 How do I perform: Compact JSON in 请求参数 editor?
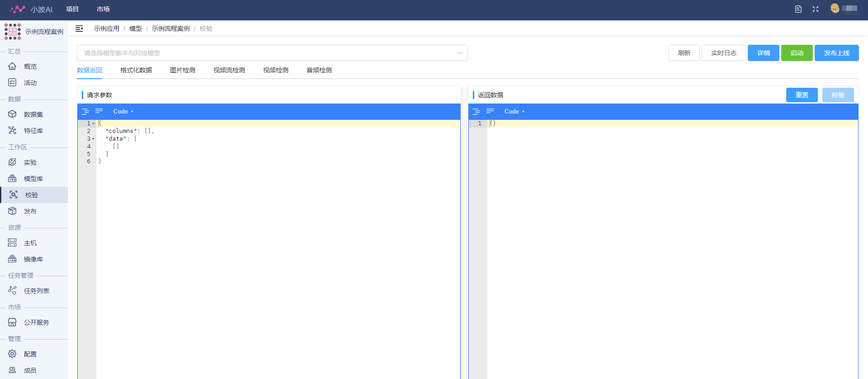pyautogui.click(x=99, y=111)
